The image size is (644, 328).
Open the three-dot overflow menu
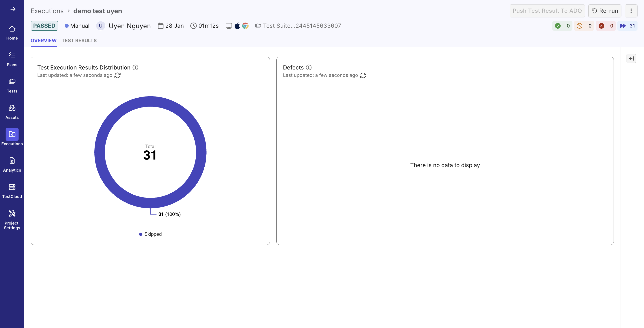[631, 11]
